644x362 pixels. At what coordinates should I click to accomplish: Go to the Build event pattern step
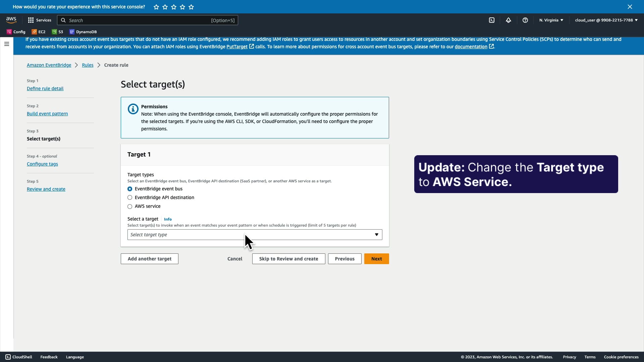point(47,114)
